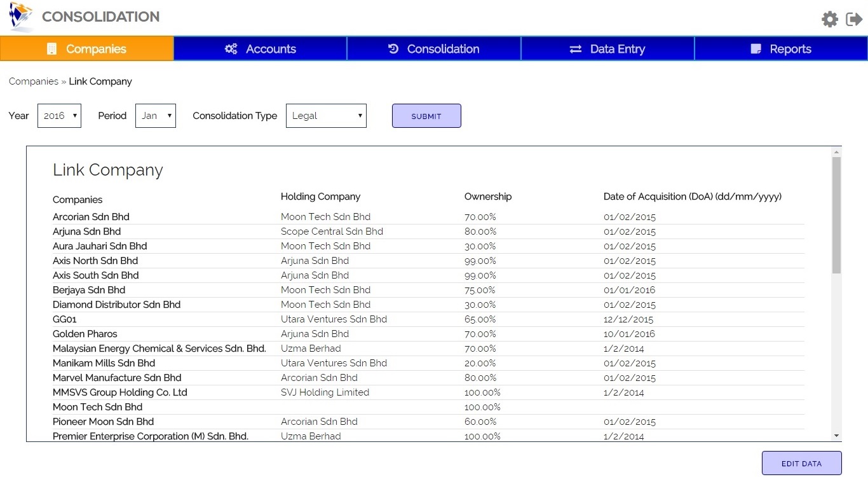Click acquisition date 12/12/2015
Viewport: 868px width, 477px height.
click(x=628, y=319)
